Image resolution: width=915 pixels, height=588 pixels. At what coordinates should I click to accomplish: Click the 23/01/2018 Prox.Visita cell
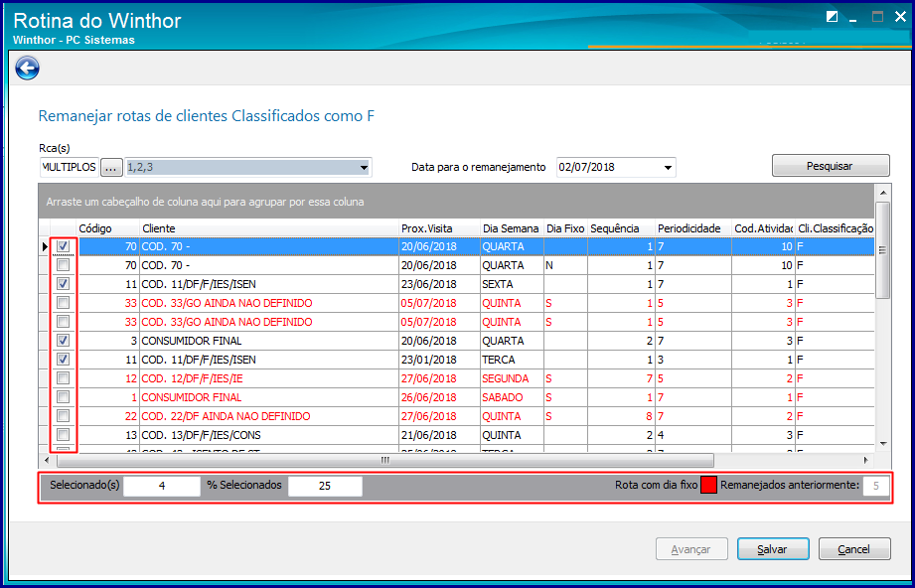pos(440,360)
